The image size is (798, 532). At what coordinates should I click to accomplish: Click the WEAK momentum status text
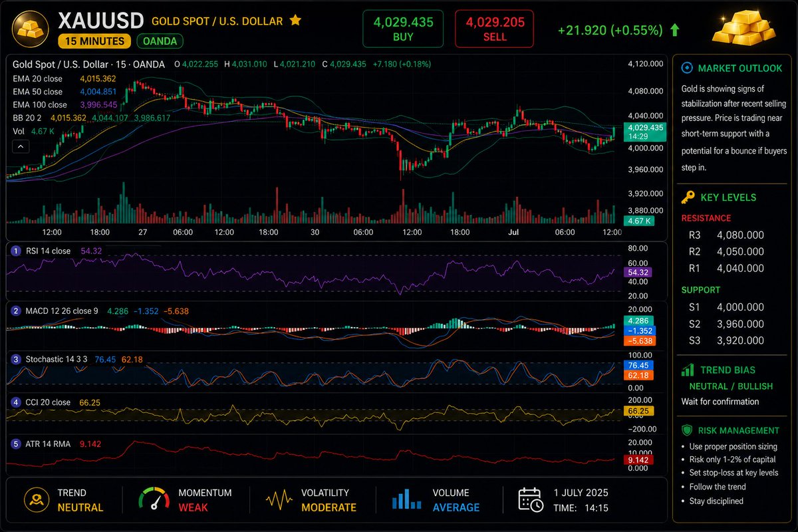click(x=193, y=507)
